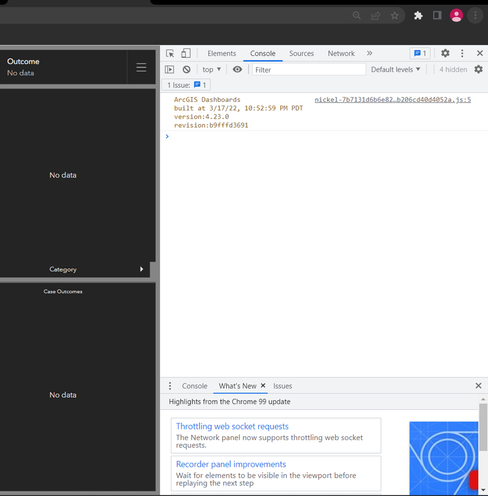Image resolution: width=488 pixels, height=496 pixels.
Task: Expand the Category selector arrow
Action: click(141, 269)
